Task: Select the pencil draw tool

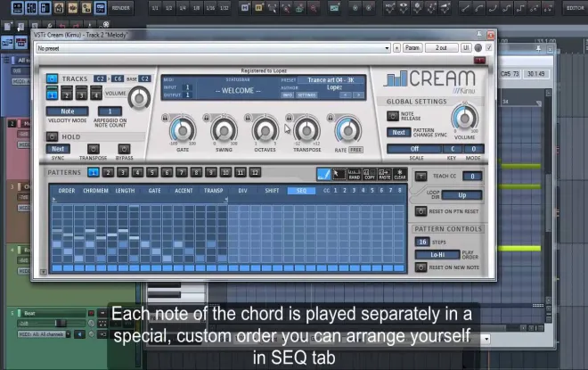Action: 323,174
